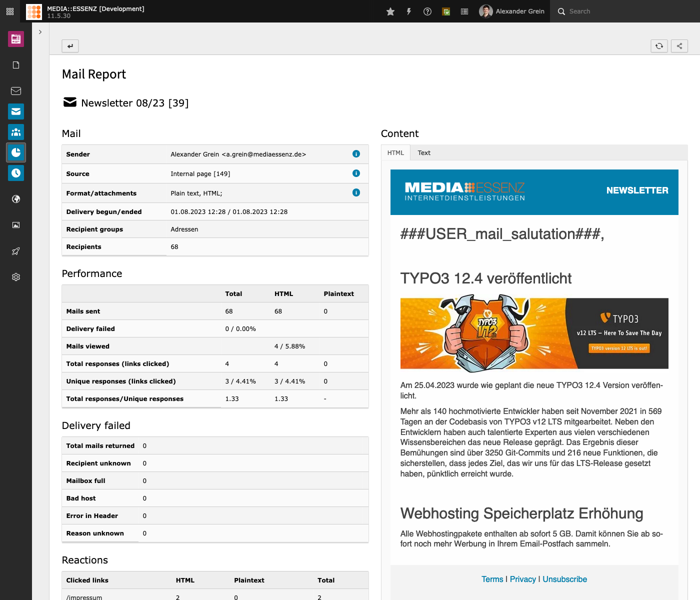Click the go back arrow button
The width and height of the screenshot is (700, 600).
coord(70,46)
